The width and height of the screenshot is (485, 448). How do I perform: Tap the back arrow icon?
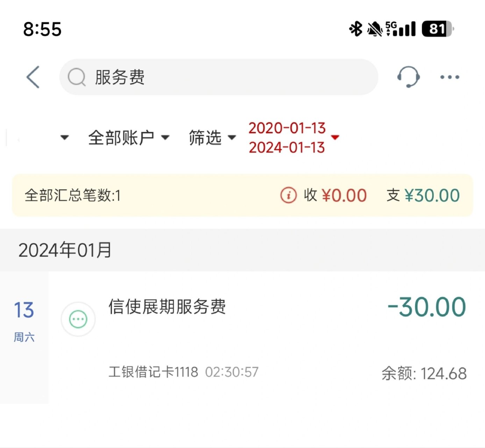[33, 77]
